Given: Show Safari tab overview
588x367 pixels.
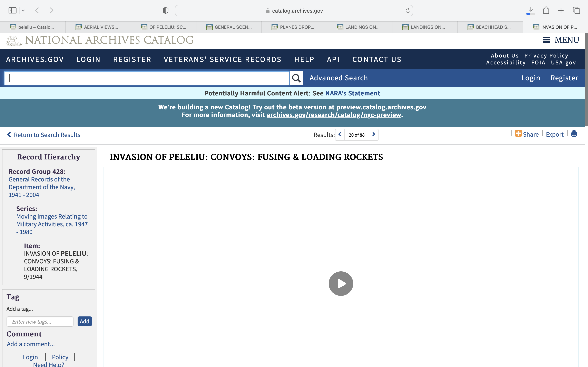Looking at the screenshot, I should [x=576, y=10].
